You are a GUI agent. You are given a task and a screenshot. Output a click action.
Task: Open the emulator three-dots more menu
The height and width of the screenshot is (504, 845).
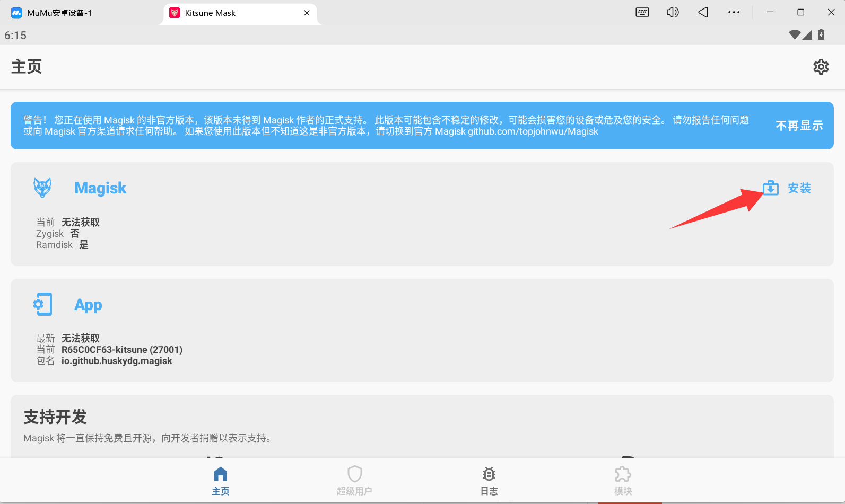(734, 12)
